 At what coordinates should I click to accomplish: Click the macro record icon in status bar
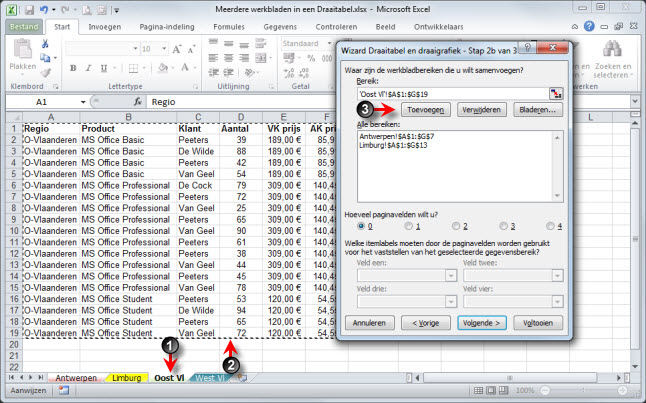pyautogui.click(x=64, y=390)
